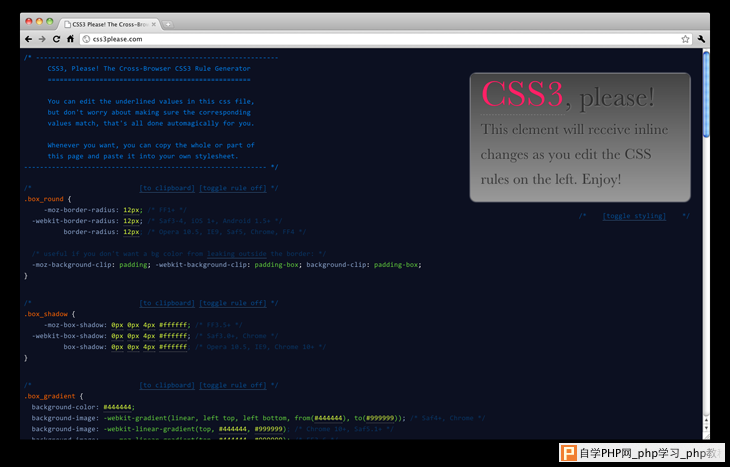Edit the background-color #444444 value
The height and width of the screenshot is (467, 730).
(117, 407)
